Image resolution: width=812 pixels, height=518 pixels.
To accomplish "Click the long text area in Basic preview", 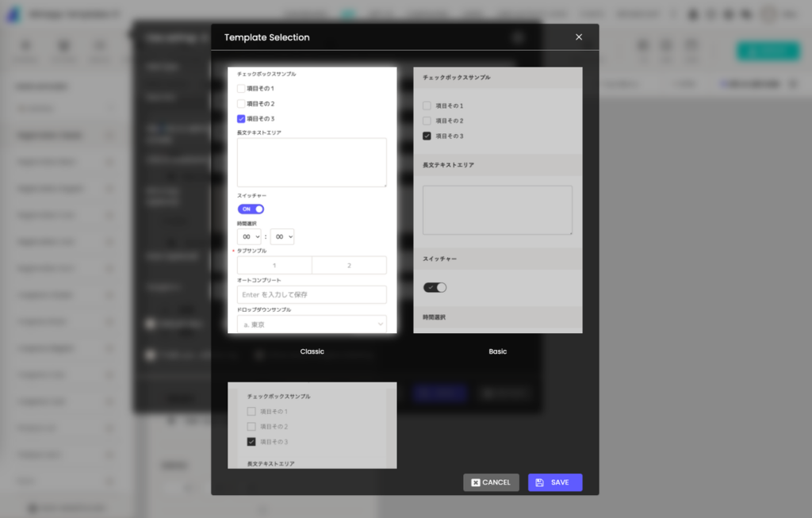I will (x=497, y=210).
